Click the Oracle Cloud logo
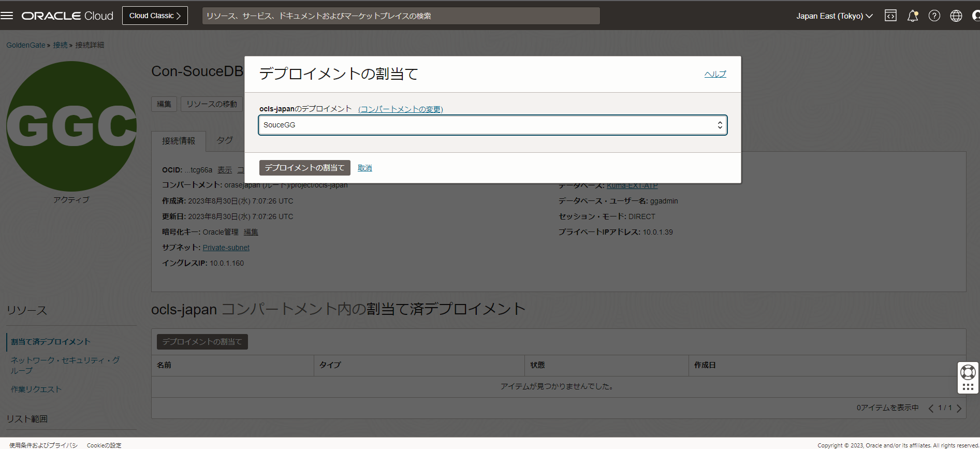The width and height of the screenshot is (980, 449). coord(67,16)
